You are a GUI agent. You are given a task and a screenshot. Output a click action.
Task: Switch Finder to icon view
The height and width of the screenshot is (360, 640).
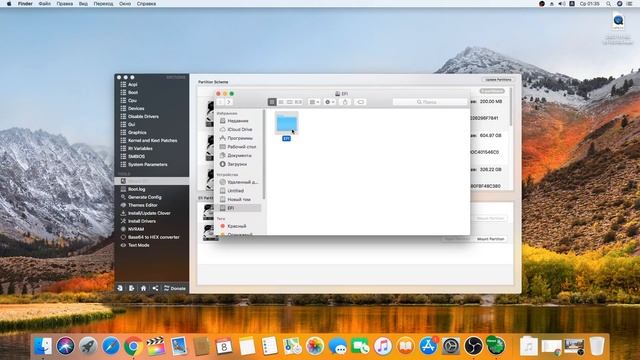pyautogui.click(x=272, y=102)
